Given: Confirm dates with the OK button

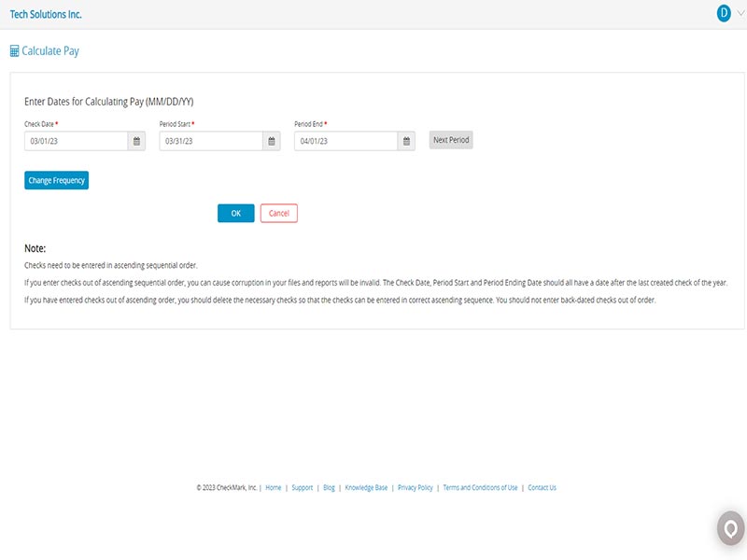Looking at the screenshot, I should [x=234, y=213].
